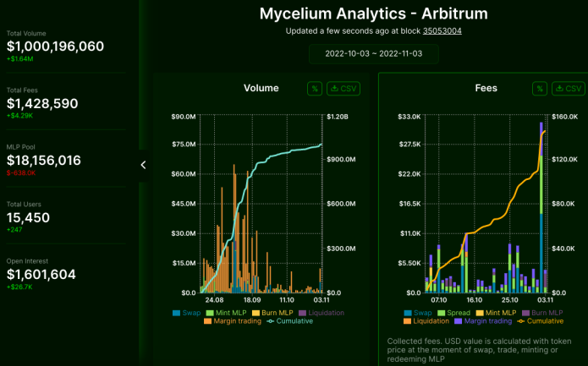The height and width of the screenshot is (366, 588).
Task: Toggle Swap series in Fees legend
Action: (x=418, y=313)
